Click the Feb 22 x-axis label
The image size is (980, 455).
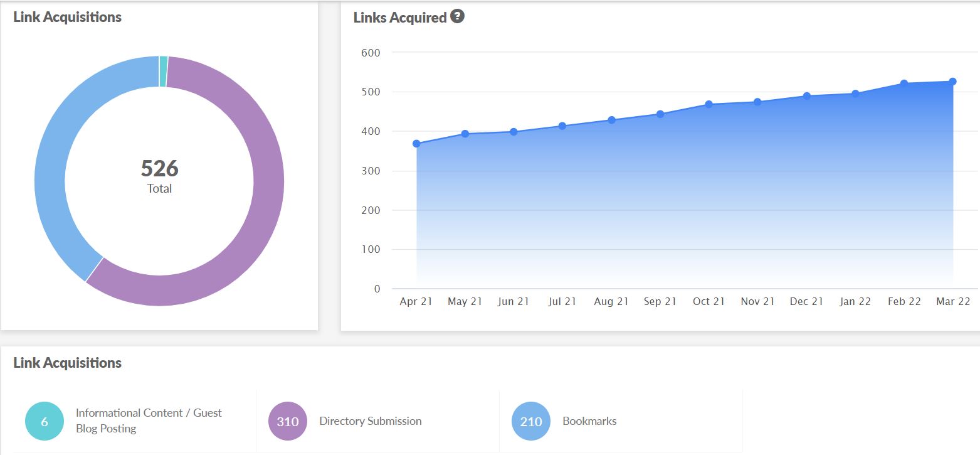point(904,301)
